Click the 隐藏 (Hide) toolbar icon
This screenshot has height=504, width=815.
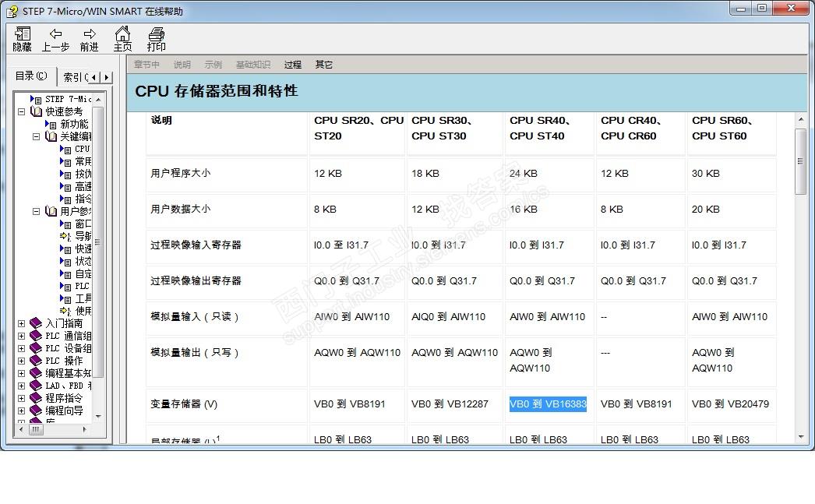23,39
